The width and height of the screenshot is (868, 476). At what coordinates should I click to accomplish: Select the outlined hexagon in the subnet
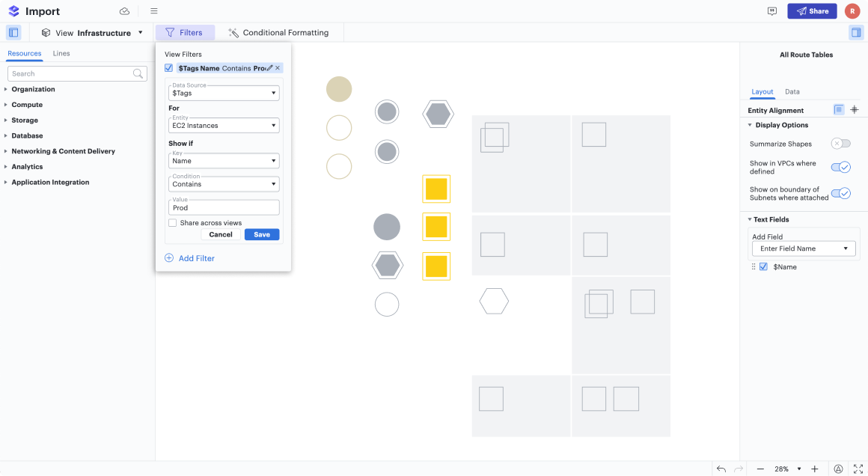tap(494, 301)
